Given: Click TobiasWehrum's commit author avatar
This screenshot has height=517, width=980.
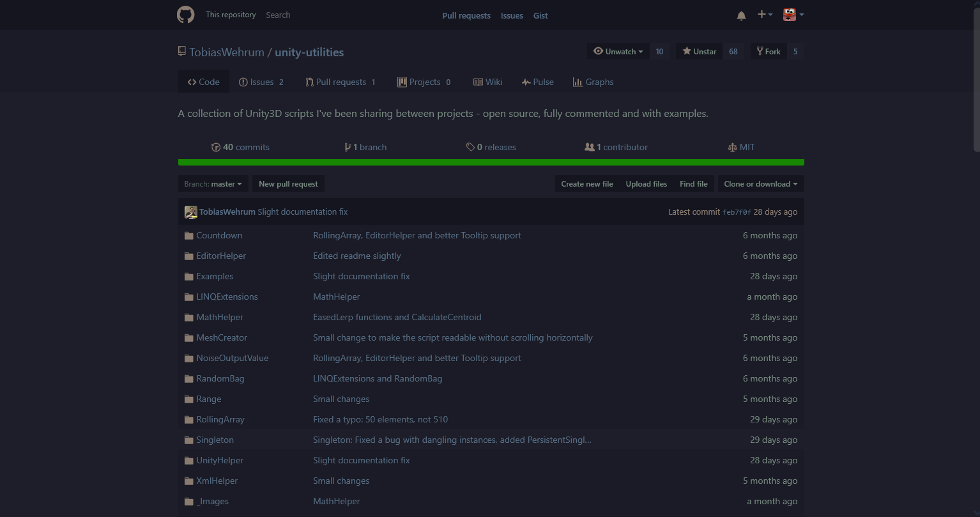Looking at the screenshot, I should (x=191, y=212).
